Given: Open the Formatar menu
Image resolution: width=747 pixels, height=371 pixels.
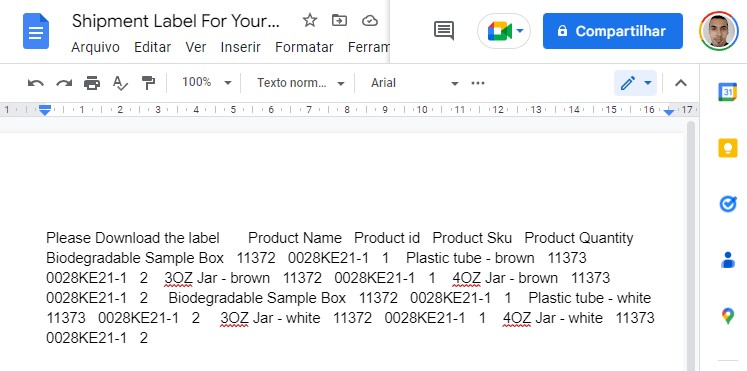Looking at the screenshot, I should coord(304,47).
